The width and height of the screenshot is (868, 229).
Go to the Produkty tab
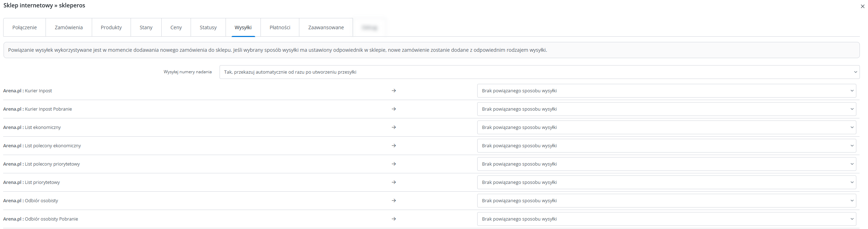pyautogui.click(x=111, y=27)
